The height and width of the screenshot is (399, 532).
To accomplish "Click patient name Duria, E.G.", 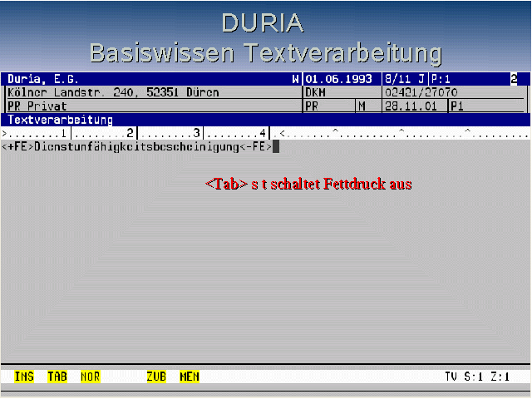I will click(43, 79).
